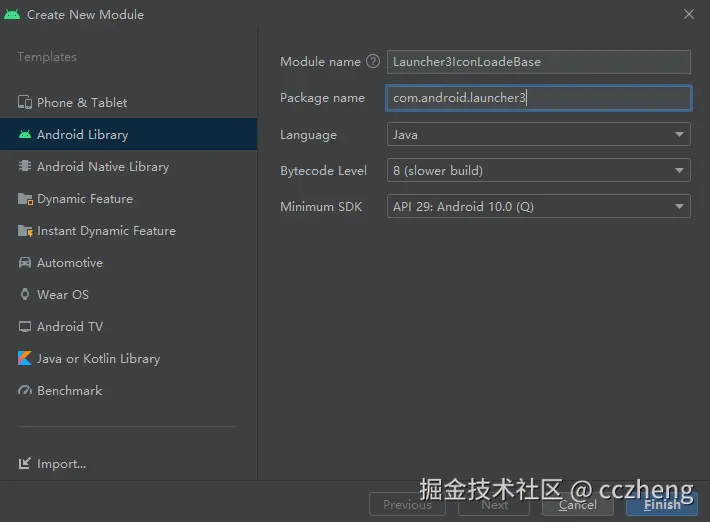The width and height of the screenshot is (710, 522).
Task: Click the Phone & Tablet template icon
Action: [25, 102]
